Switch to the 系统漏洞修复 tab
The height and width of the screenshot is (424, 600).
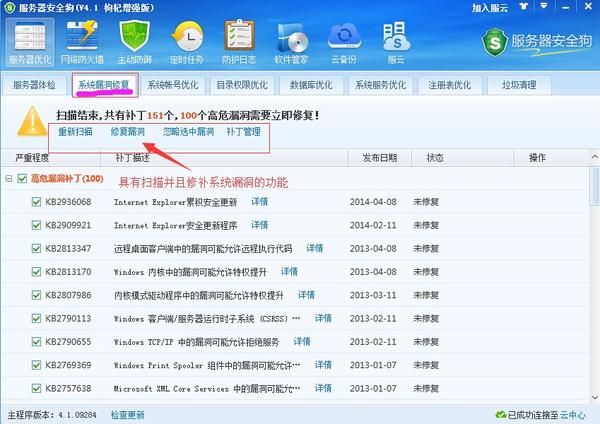pos(104,85)
